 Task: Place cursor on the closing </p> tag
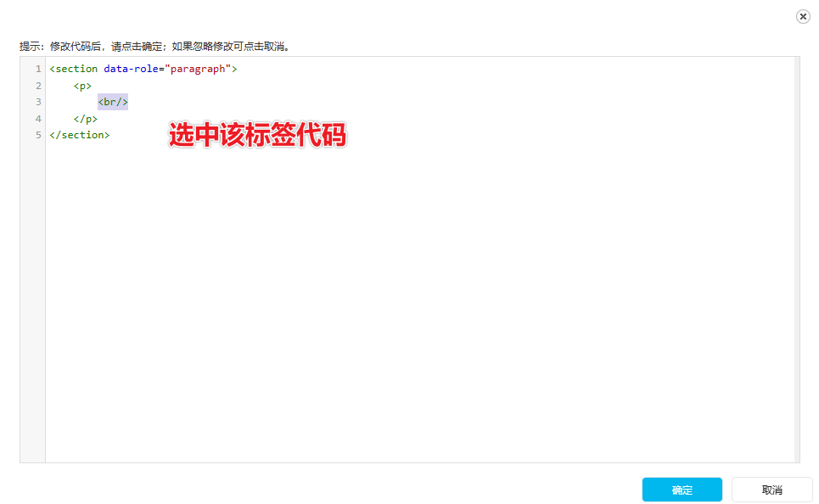tap(86, 119)
